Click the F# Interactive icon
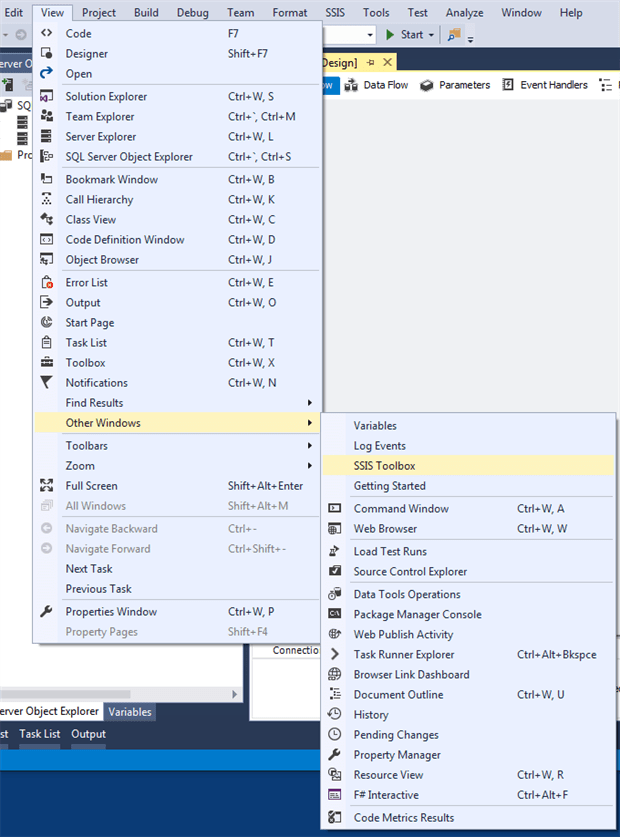620x837 pixels. [x=334, y=795]
